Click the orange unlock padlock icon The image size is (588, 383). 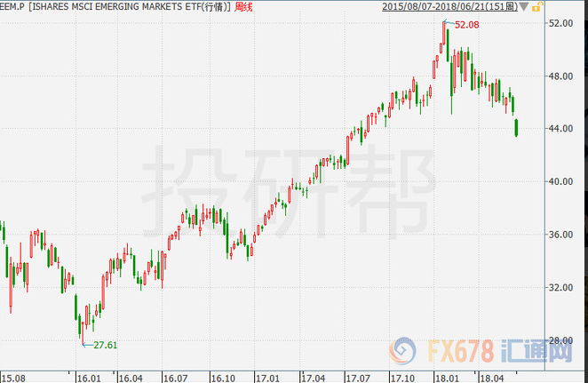click(x=537, y=6)
